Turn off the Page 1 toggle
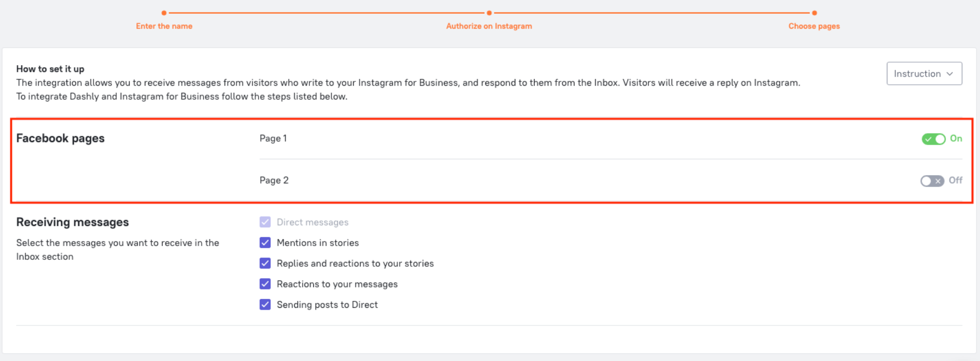980x361 pixels. click(933, 139)
